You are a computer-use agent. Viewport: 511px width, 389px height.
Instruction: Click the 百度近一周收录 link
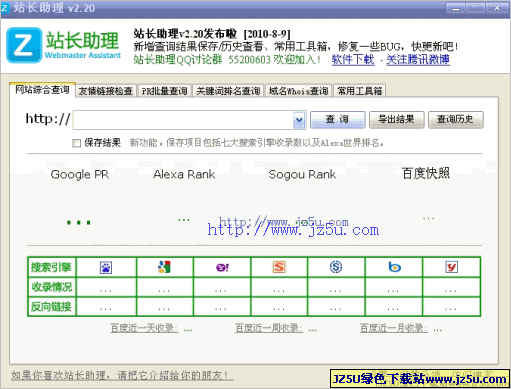269,328
